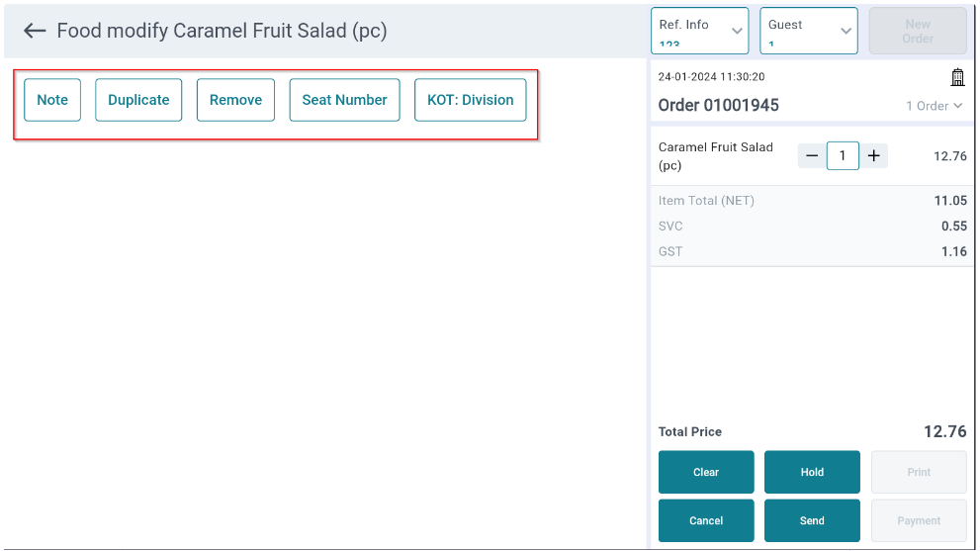Add a Note to the item

point(52,100)
